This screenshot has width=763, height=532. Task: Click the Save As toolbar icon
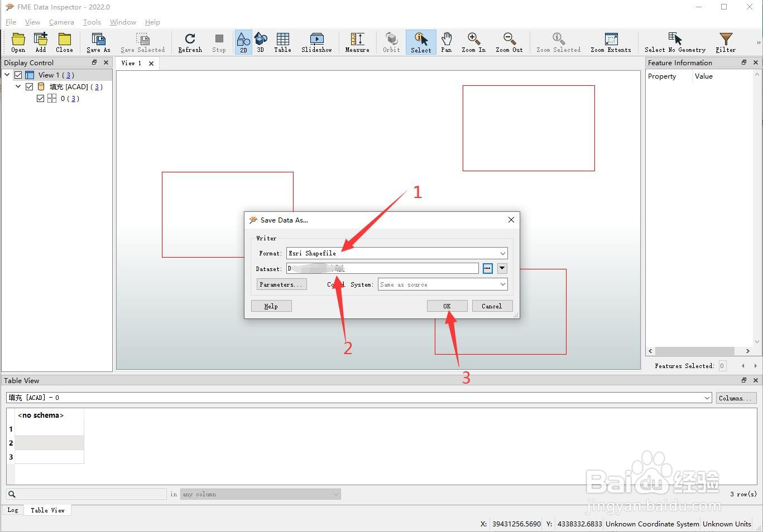[98, 42]
